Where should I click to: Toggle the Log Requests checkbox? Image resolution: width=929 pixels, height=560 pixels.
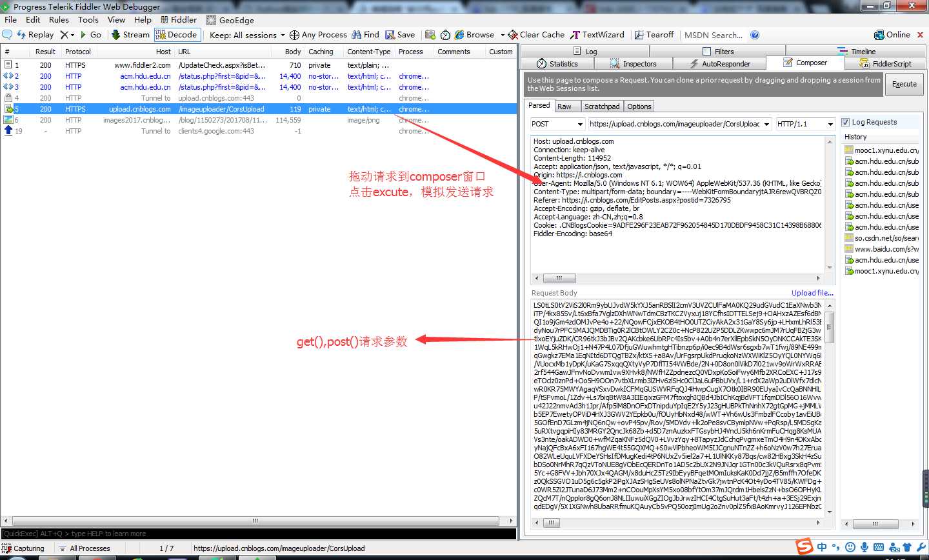pyautogui.click(x=846, y=122)
